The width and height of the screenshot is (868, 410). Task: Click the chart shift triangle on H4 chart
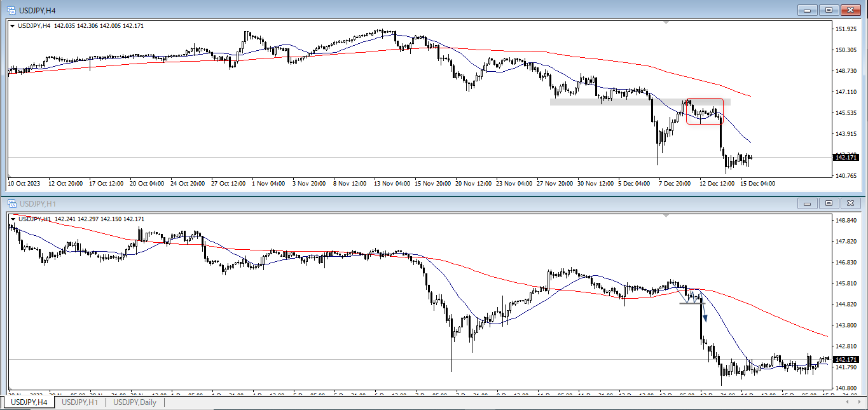666,23
